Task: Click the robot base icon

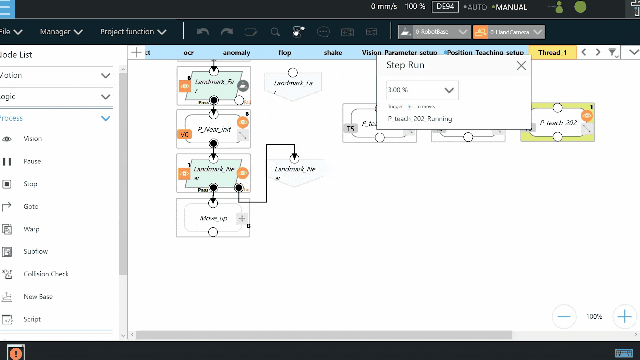Action: click(405, 32)
